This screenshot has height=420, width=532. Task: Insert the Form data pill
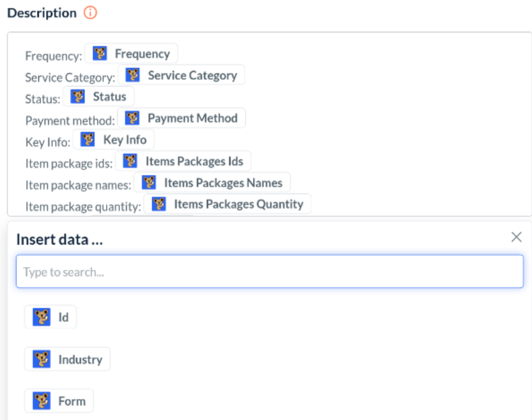59,401
